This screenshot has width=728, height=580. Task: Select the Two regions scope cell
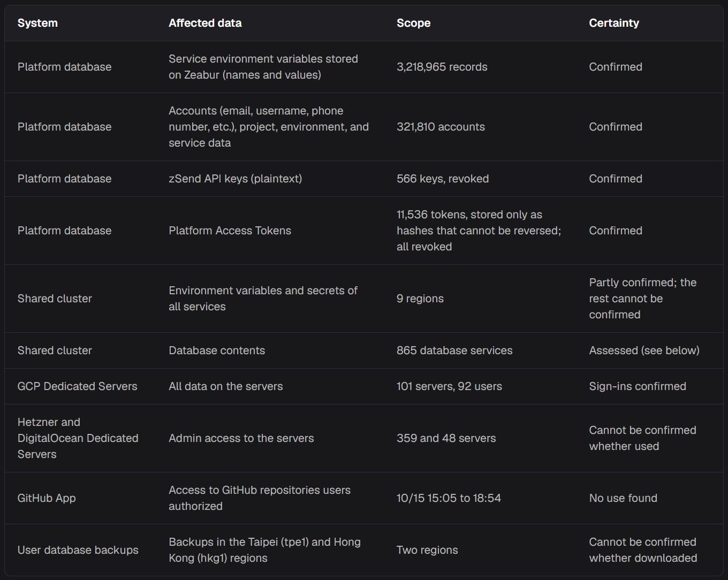(x=427, y=550)
